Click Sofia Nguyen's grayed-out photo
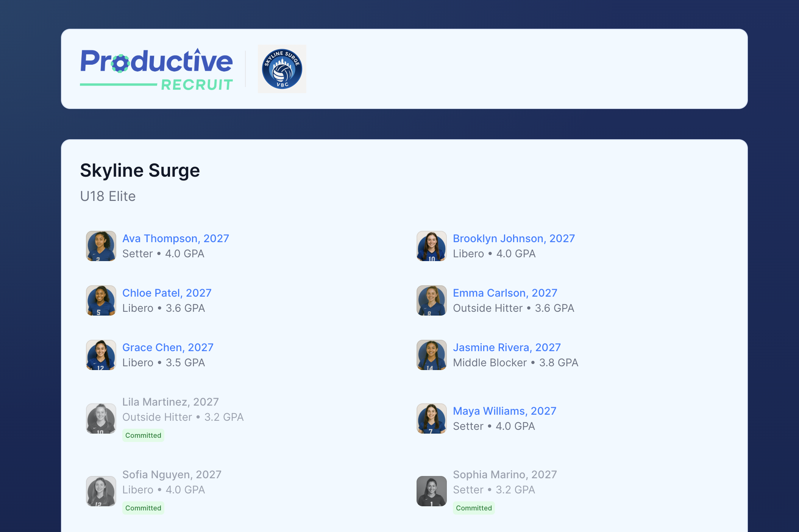Viewport: 799px width, 532px height. (101, 491)
